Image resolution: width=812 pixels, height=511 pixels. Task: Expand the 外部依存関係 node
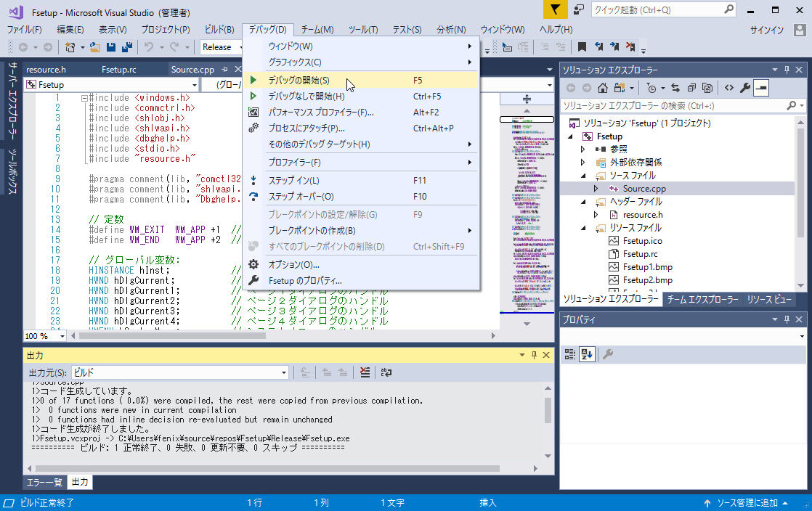click(x=583, y=162)
